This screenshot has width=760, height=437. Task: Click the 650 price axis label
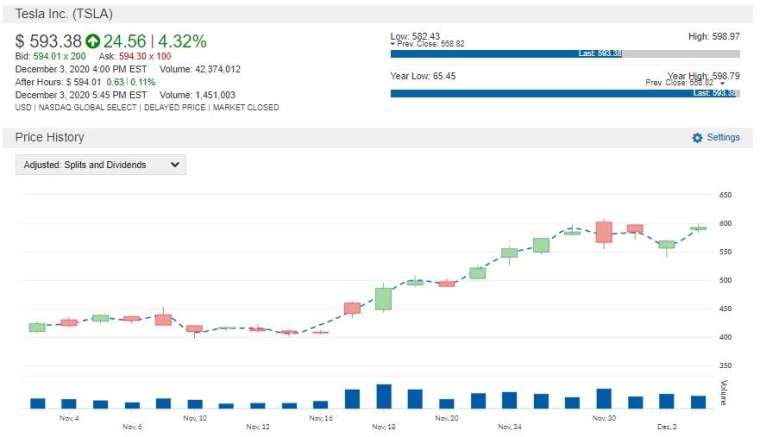pos(726,195)
